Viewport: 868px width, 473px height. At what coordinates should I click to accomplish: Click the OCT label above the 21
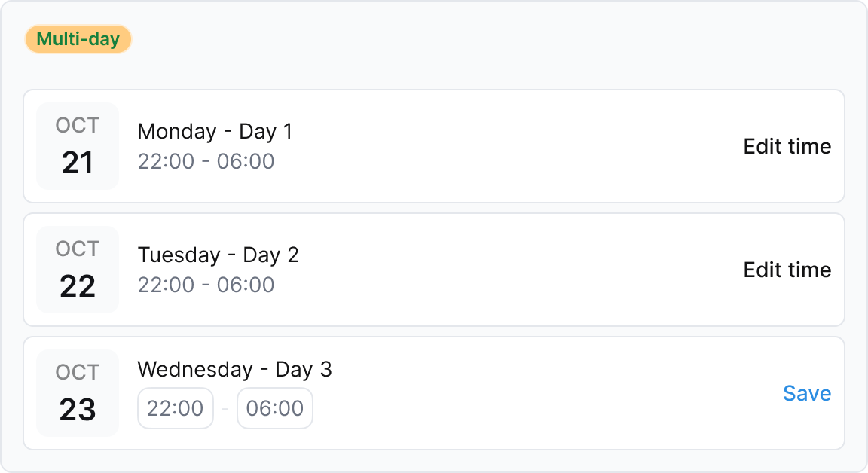click(x=77, y=125)
